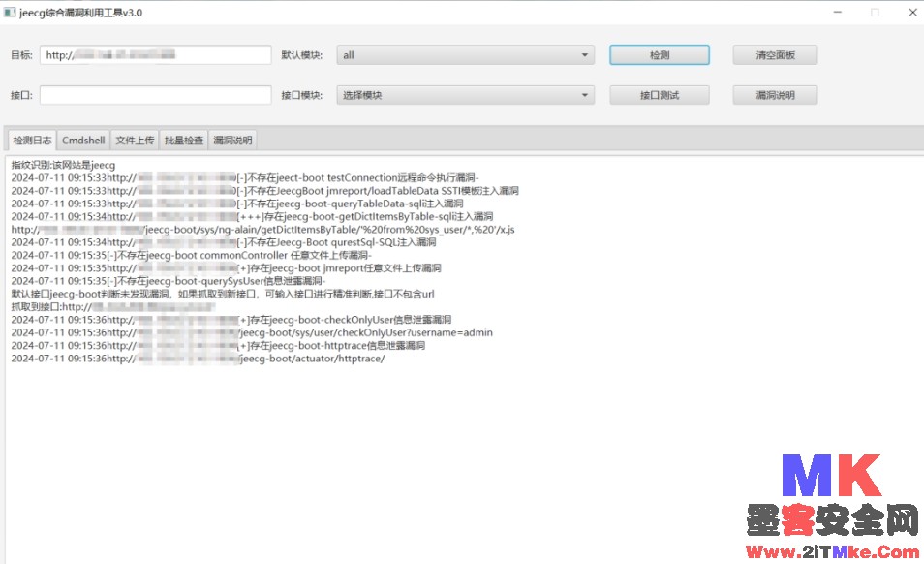Click the jmreport/loadTableData SSTI模板注入漏洞 log entry
The height and width of the screenshot is (564, 924).
tap(265, 191)
